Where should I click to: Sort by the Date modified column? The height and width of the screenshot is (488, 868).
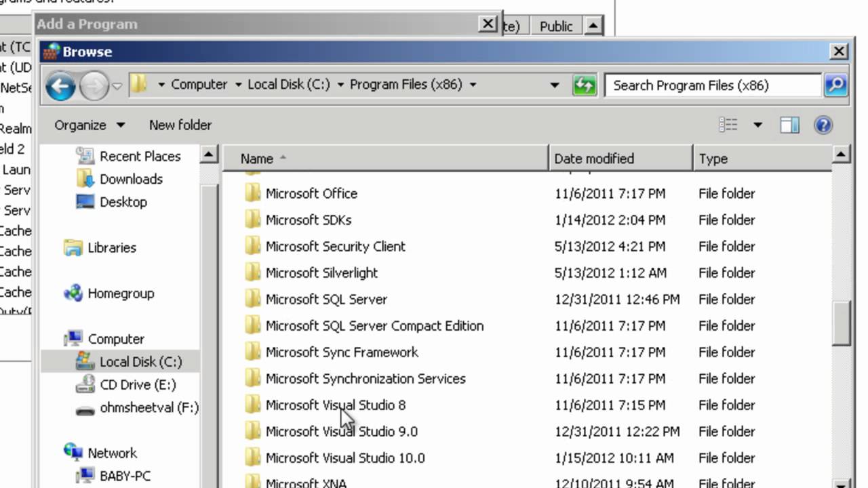594,159
